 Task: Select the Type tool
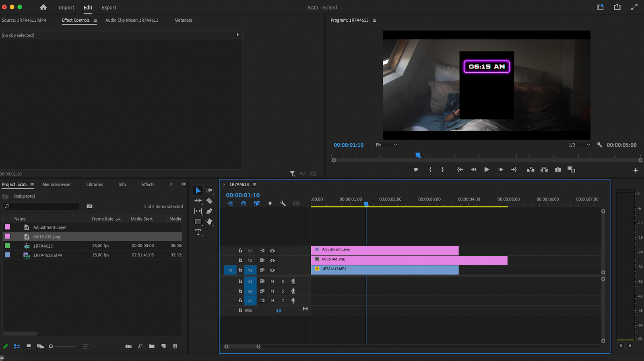198,232
